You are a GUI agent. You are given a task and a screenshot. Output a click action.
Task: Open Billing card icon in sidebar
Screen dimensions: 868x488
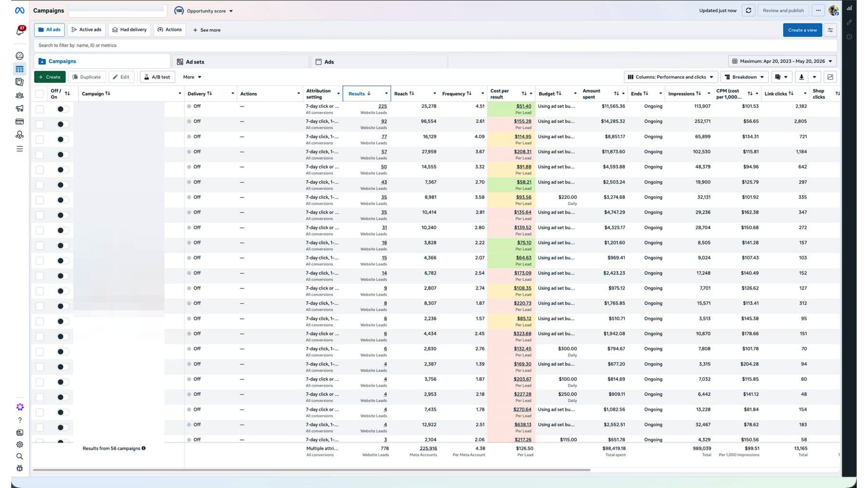[x=19, y=121]
